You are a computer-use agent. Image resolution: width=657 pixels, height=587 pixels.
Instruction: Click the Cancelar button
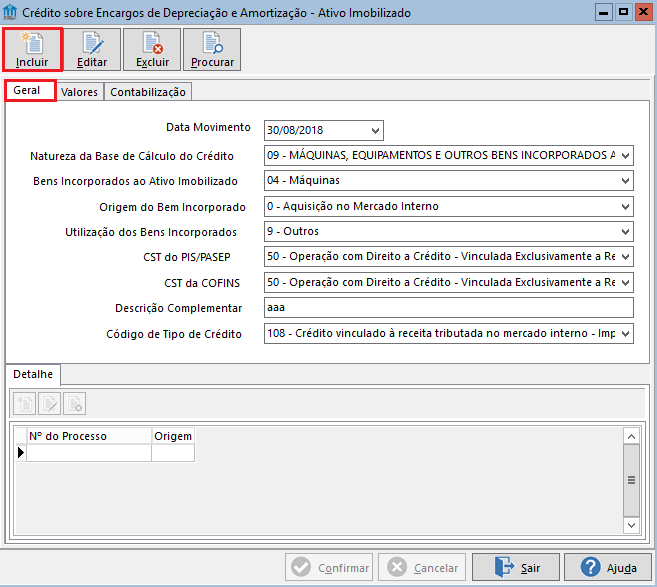(x=422, y=567)
